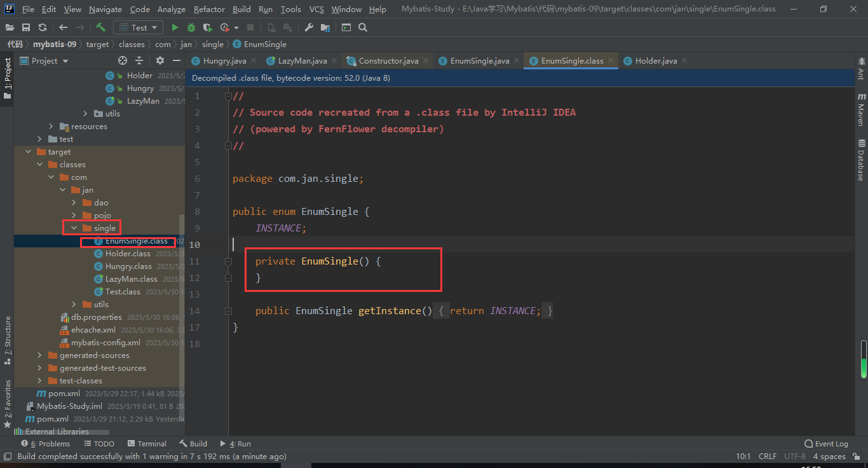
Task: Open the Refactor menu
Action: point(209,9)
